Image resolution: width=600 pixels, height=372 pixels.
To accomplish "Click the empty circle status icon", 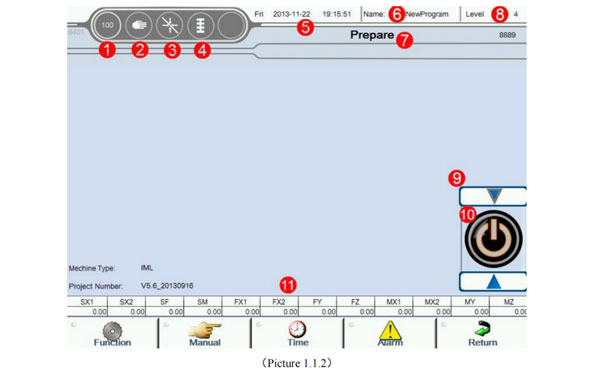I will (231, 25).
